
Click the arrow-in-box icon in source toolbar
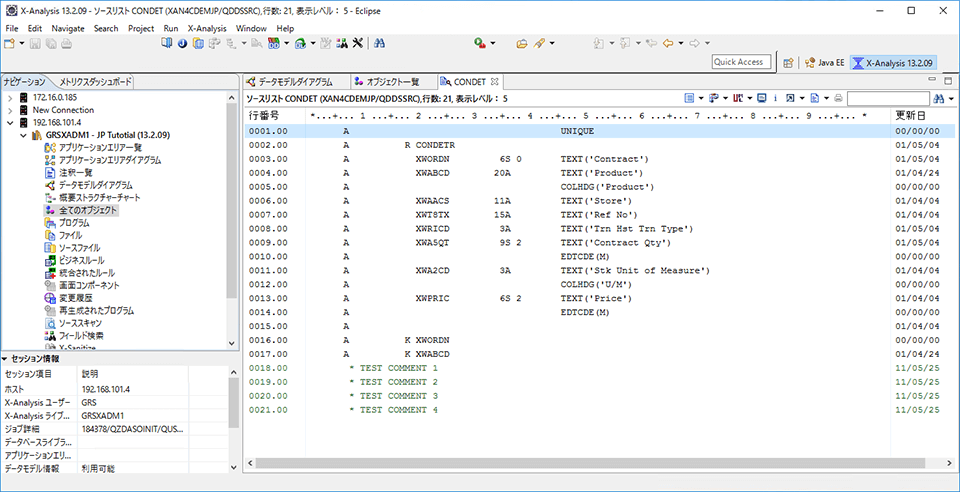tap(790, 98)
